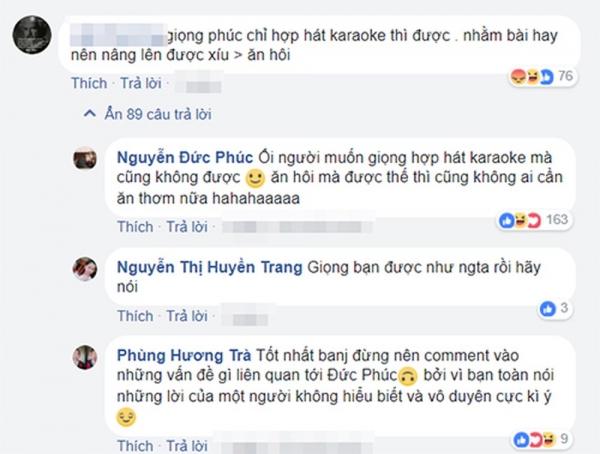600x454 pixels.
Task: Open Nguyễn Đức Phúc's profile avatar
Action: click(x=84, y=159)
